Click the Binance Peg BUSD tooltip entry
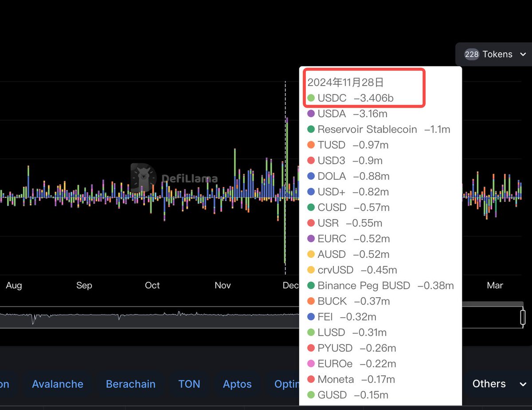This screenshot has height=410, width=532. (364, 286)
